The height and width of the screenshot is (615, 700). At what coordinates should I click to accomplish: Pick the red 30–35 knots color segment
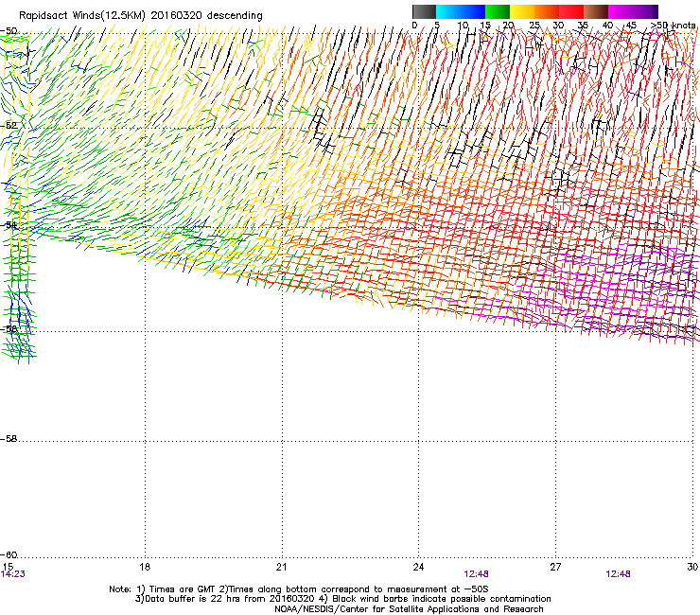571,11
